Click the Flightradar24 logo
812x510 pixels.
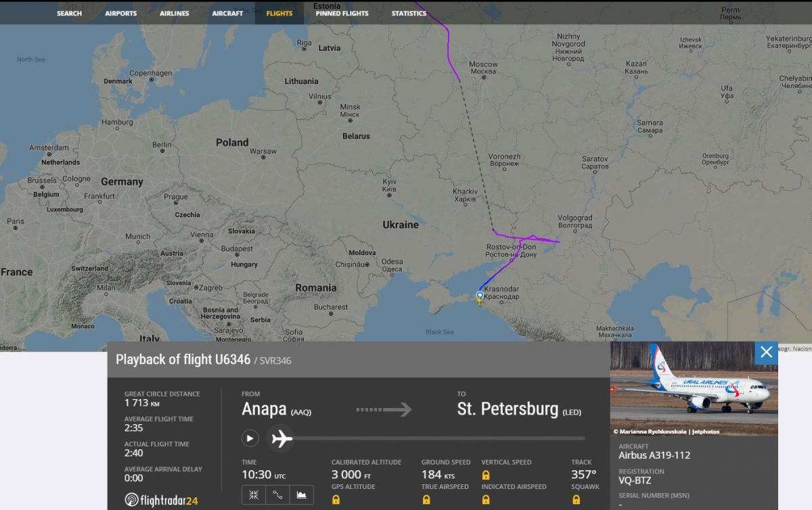[x=162, y=500]
